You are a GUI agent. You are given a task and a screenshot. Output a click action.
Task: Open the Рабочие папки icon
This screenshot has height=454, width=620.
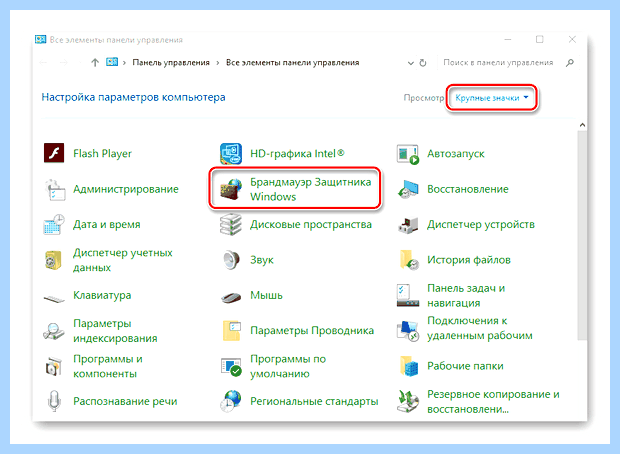click(408, 366)
